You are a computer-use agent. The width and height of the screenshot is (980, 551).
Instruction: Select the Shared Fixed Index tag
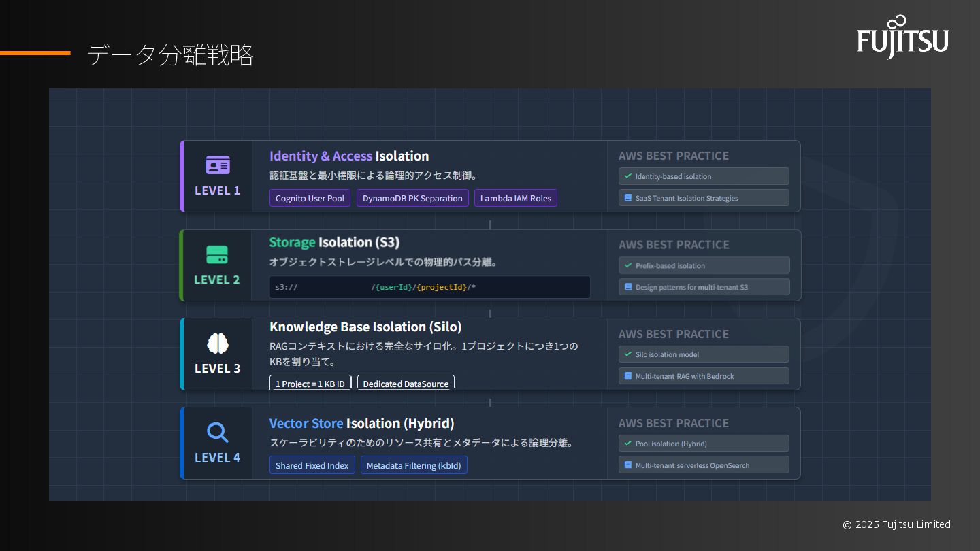(x=312, y=465)
